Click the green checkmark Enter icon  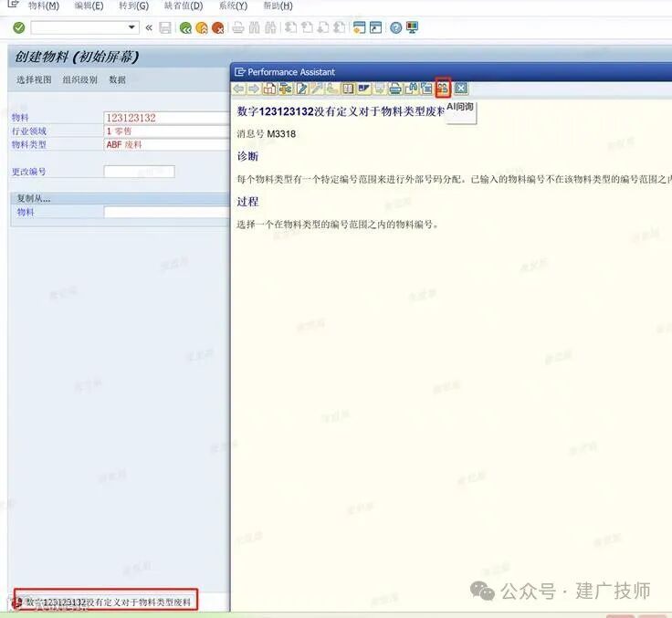click(19, 28)
